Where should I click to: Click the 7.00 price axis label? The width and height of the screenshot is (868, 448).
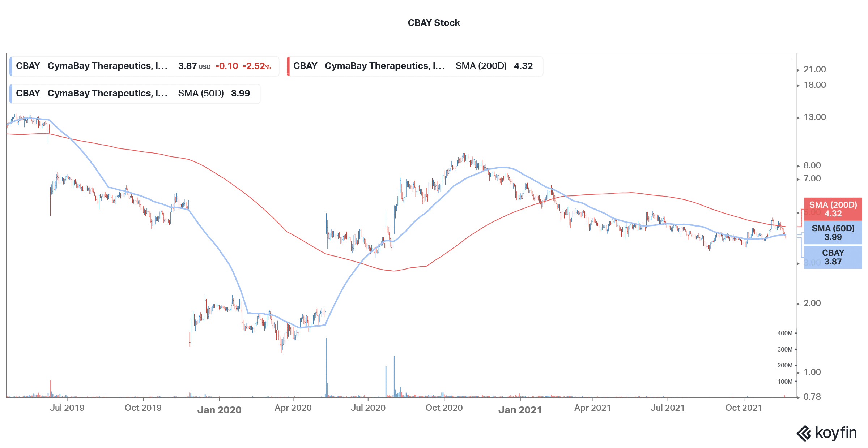(812, 178)
